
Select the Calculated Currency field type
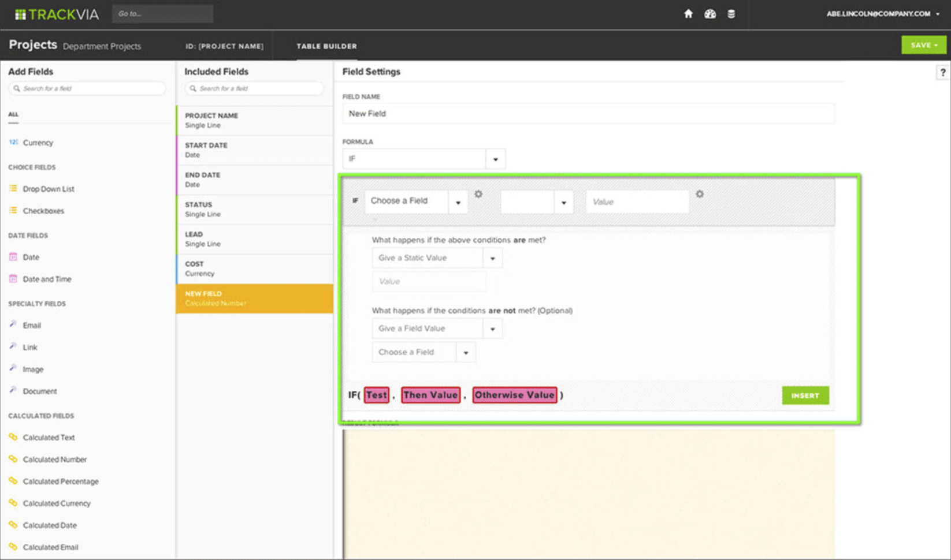57,503
